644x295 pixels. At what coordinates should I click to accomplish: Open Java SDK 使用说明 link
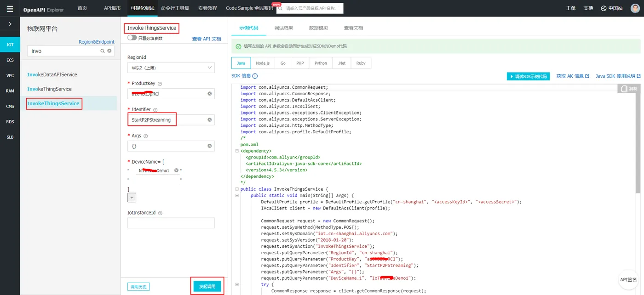pos(618,76)
